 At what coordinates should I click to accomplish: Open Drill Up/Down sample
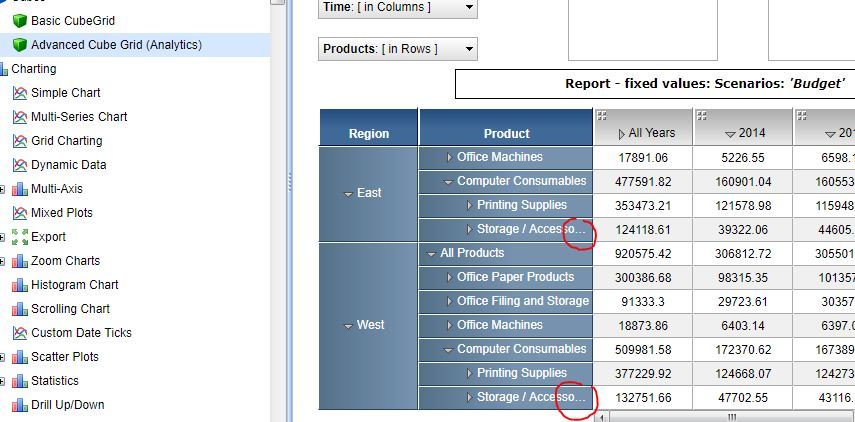click(68, 405)
